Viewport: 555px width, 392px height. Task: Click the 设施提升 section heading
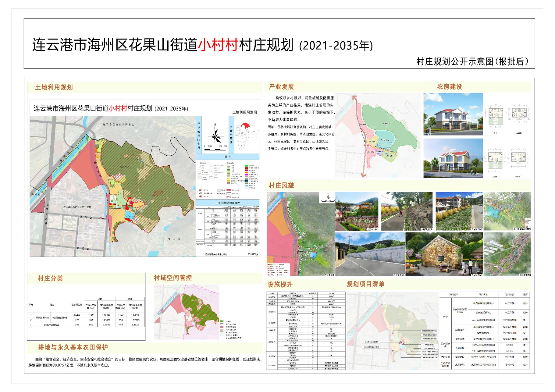point(280,285)
